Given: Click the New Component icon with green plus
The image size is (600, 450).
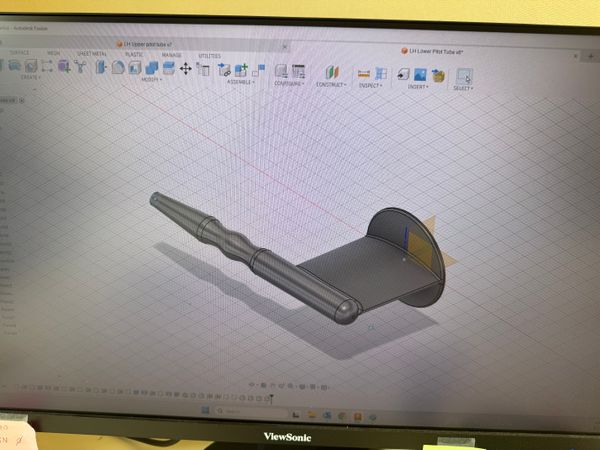Looking at the screenshot, I should pyautogui.click(x=241, y=70).
